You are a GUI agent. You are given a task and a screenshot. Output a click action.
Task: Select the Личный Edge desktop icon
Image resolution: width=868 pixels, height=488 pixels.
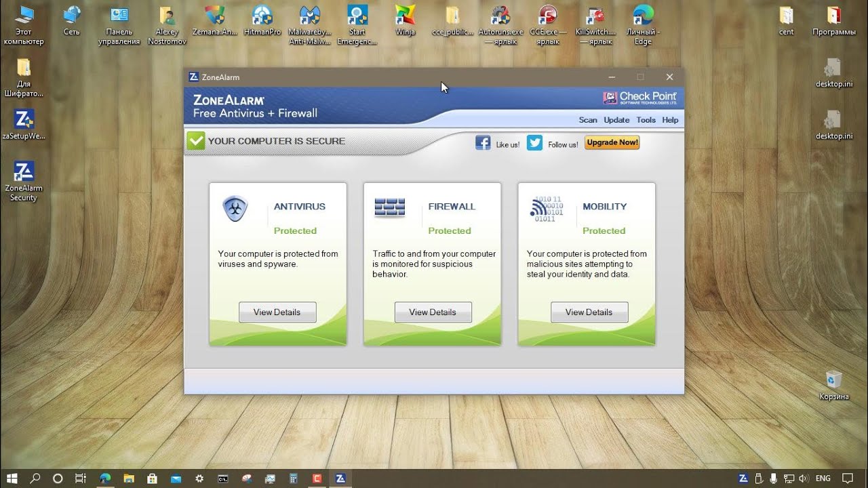[x=643, y=26]
